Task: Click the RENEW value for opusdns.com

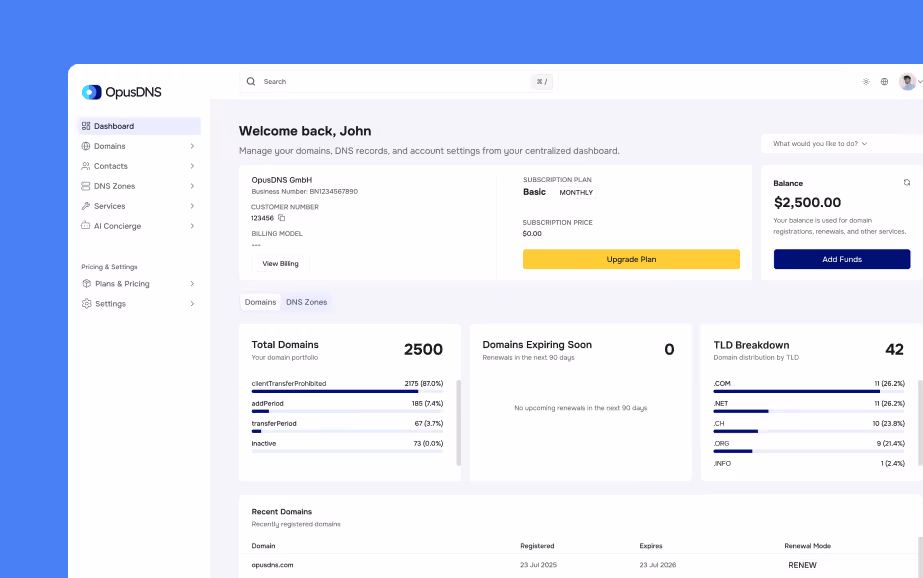Action: tap(802, 565)
